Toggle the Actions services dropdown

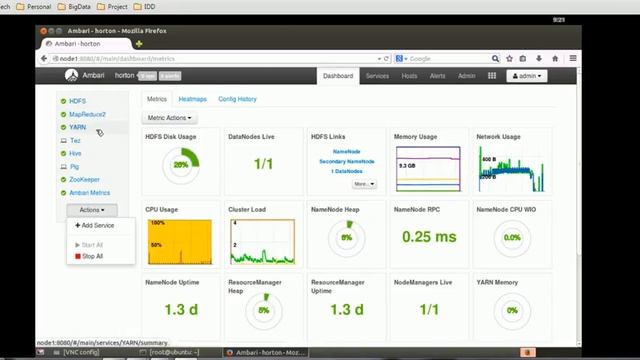pos(92,210)
